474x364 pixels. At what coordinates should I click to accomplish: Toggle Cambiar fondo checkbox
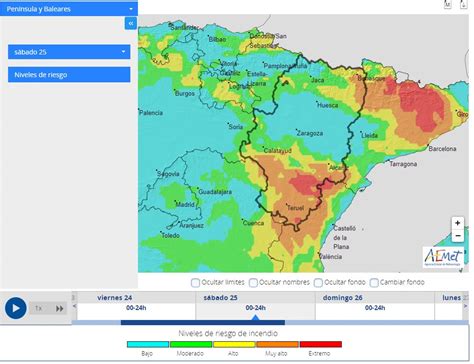point(374,283)
